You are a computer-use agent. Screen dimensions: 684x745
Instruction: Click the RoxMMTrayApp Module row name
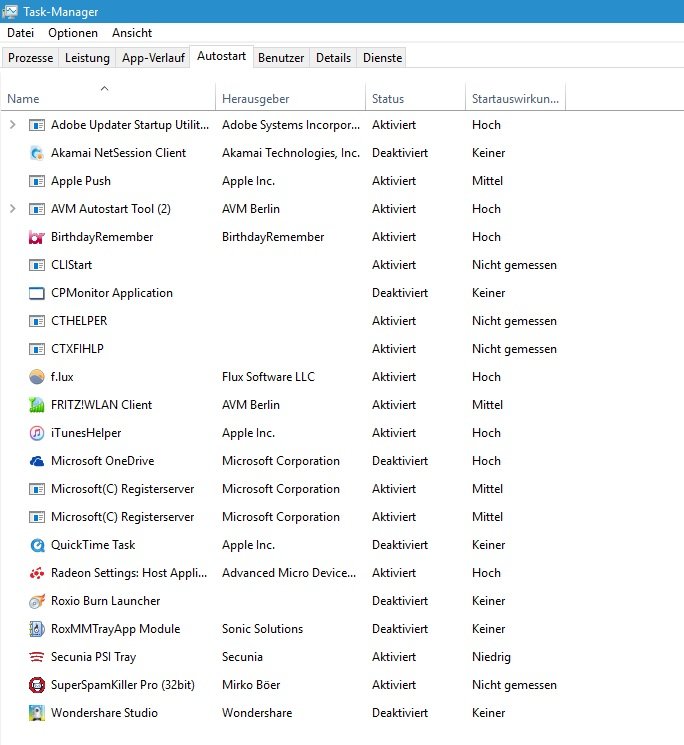click(115, 629)
